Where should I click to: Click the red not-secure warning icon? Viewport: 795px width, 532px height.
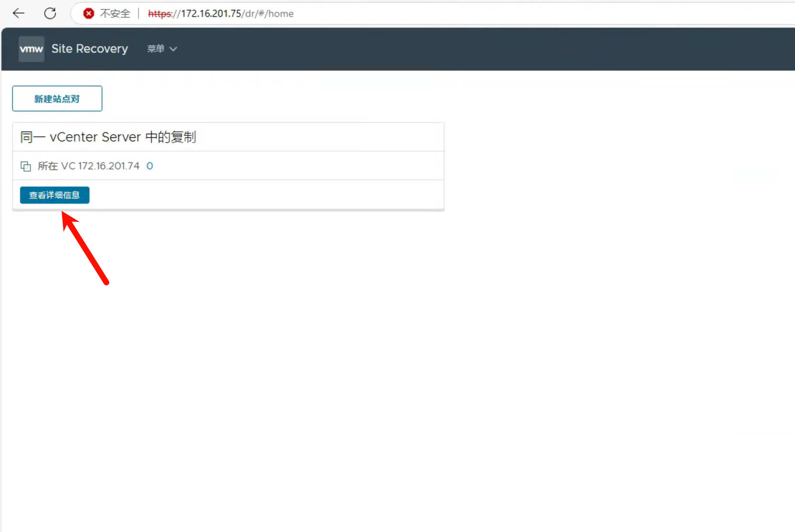pos(88,13)
